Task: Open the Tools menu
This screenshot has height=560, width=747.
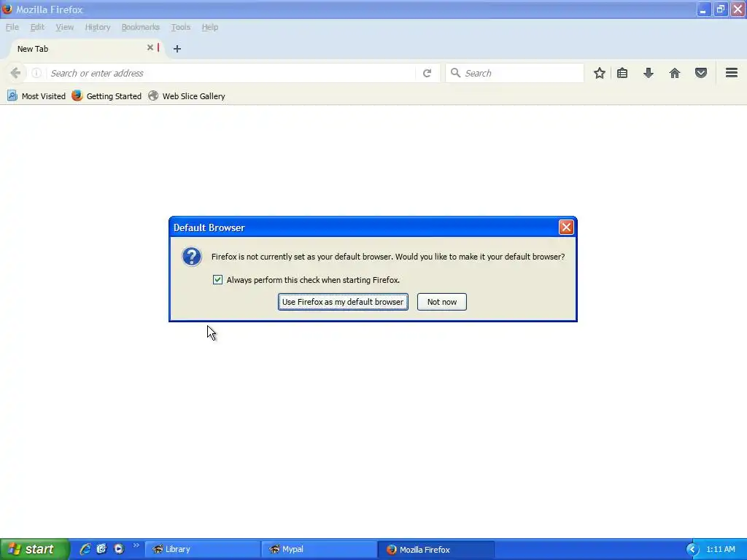Action: point(181,27)
